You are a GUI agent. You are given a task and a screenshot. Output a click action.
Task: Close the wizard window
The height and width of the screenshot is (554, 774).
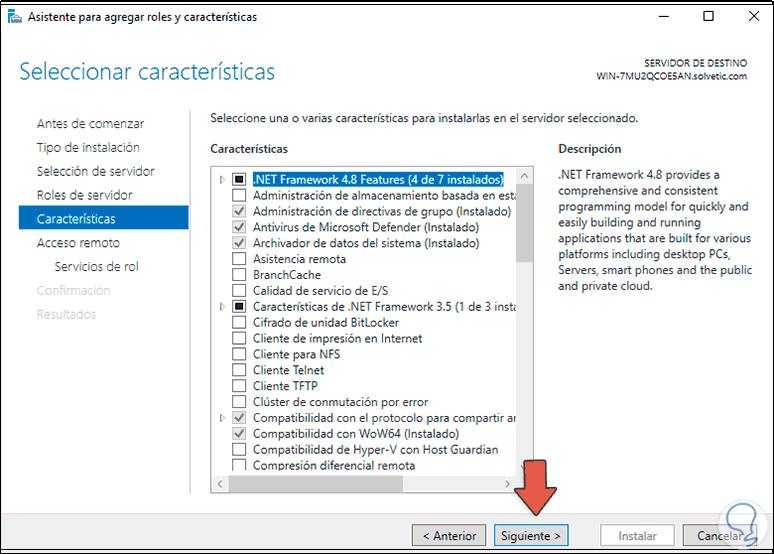point(754,16)
